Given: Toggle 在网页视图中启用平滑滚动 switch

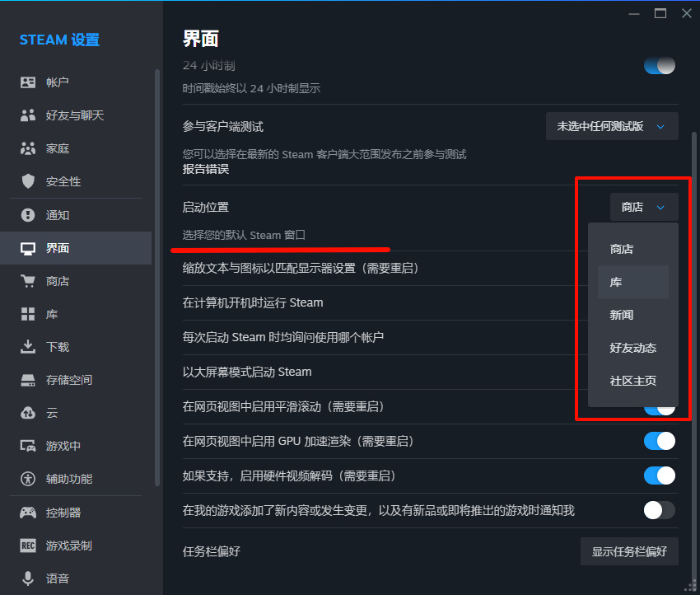Looking at the screenshot, I should pyautogui.click(x=660, y=410).
